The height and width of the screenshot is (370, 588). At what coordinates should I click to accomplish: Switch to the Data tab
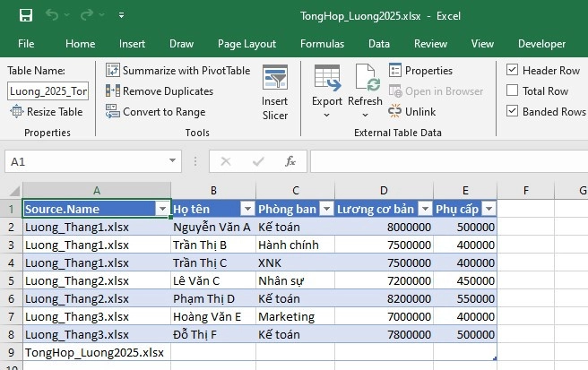pos(379,44)
